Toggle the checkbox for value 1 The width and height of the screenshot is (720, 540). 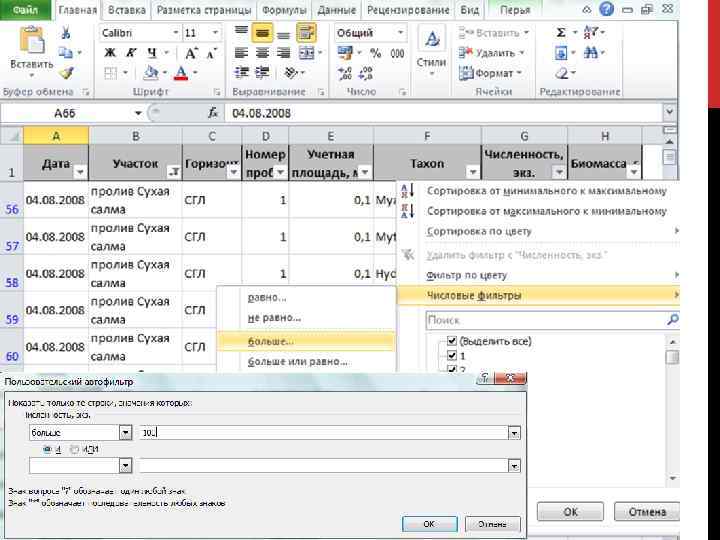click(452, 355)
